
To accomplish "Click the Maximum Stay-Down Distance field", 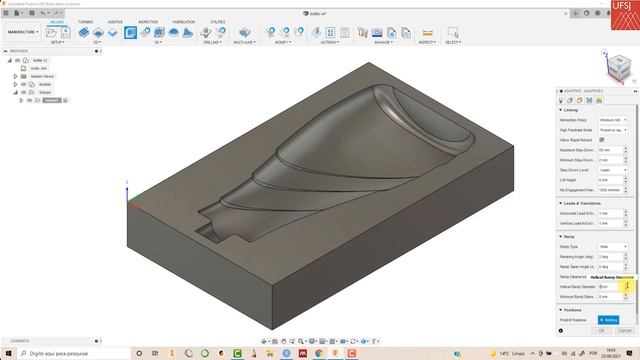I will [611, 150].
